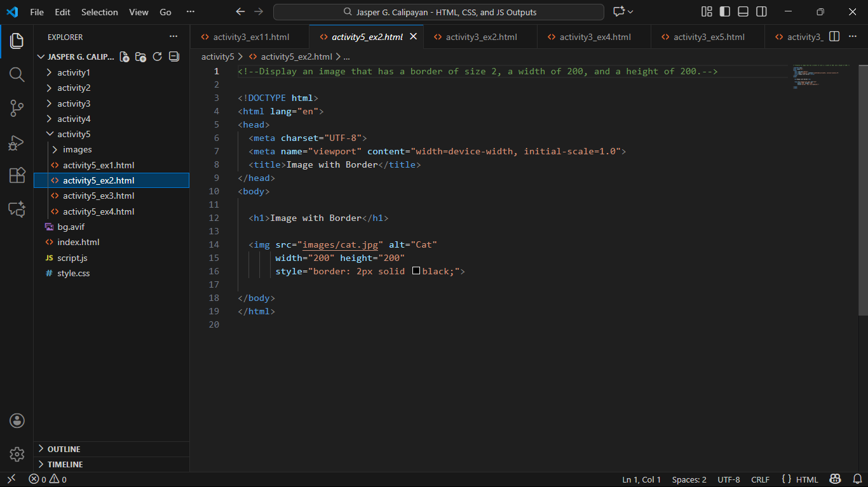This screenshot has width=868, height=487.
Task: Open the Manage gear icon
Action: [17, 454]
